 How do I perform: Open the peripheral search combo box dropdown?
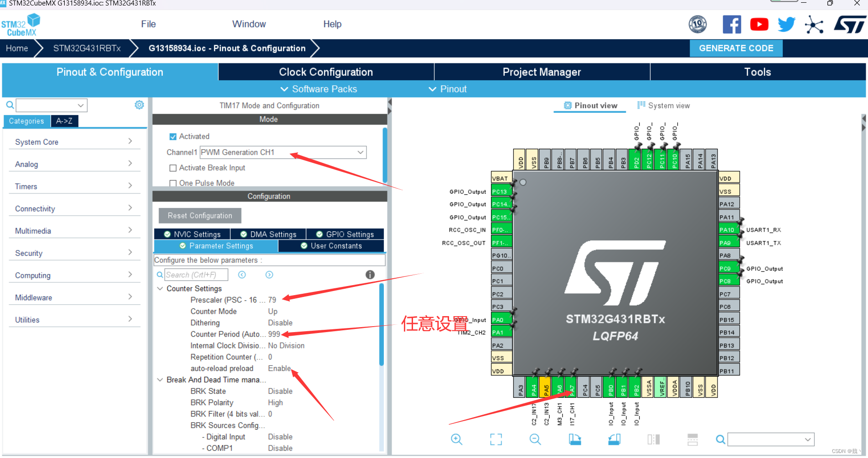point(81,105)
